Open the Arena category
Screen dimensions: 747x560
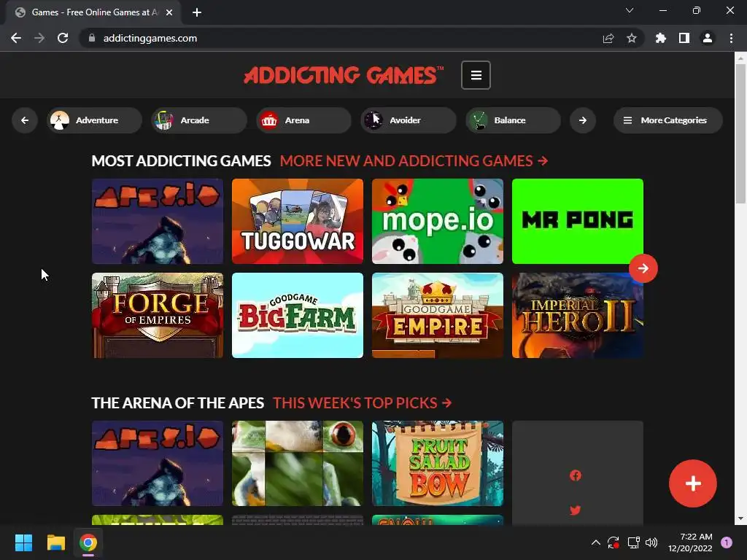coord(303,120)
